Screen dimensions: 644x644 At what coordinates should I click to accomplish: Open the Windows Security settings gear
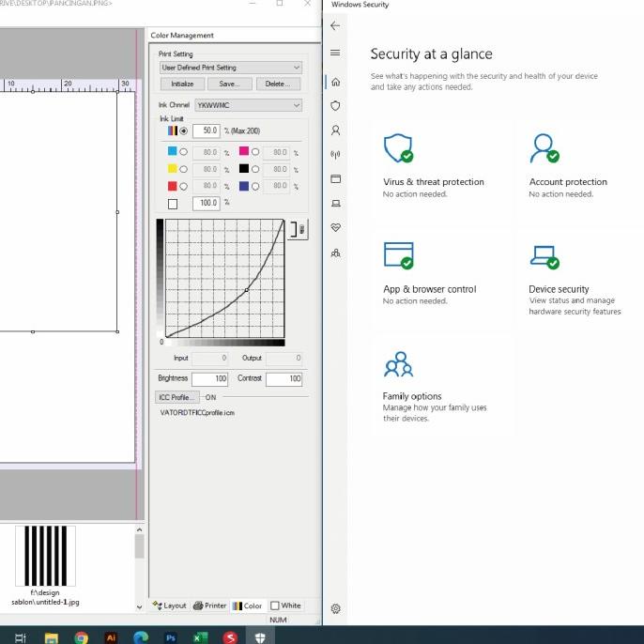pyautogui.click(x=335, y=608)
